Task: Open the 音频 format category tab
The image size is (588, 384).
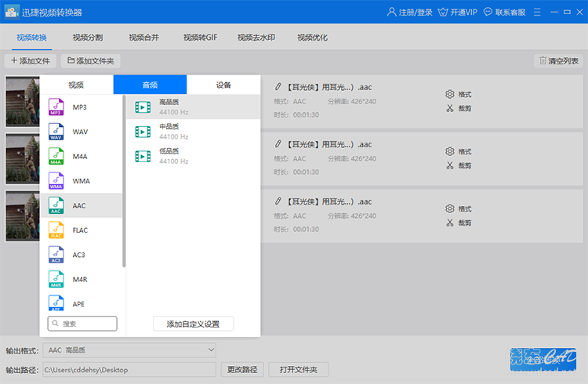Action: point(150,85)
